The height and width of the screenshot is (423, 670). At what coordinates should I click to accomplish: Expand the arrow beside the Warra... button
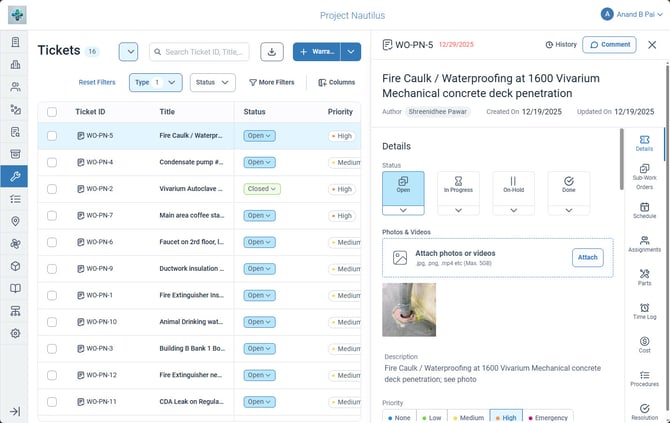click(351, 52)
